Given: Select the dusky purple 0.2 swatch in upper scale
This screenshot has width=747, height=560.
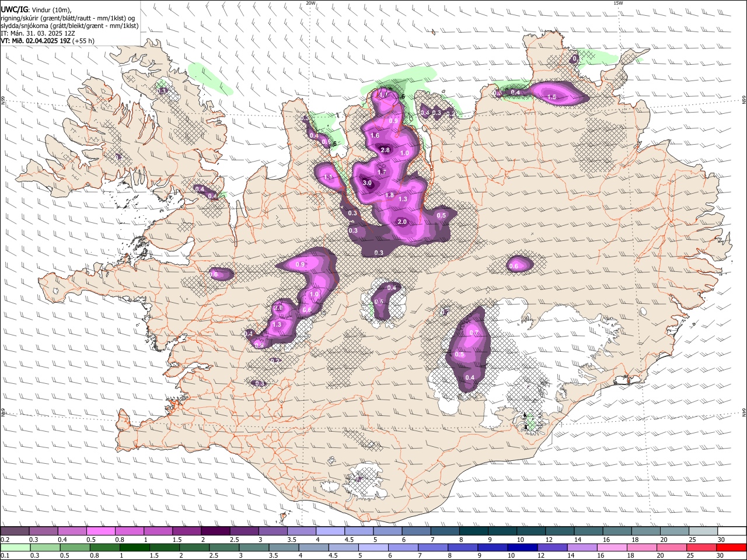Looking at the screenshot, I should coord(15,531).
